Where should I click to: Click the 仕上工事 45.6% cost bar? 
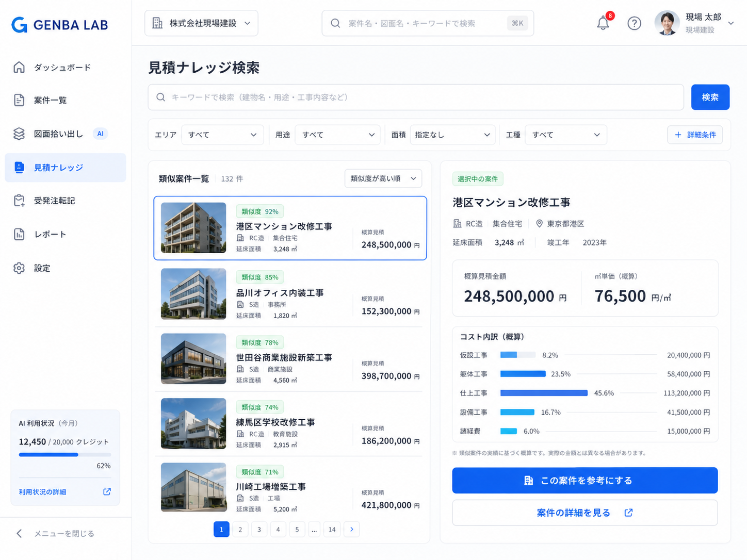tap(544, 393)
